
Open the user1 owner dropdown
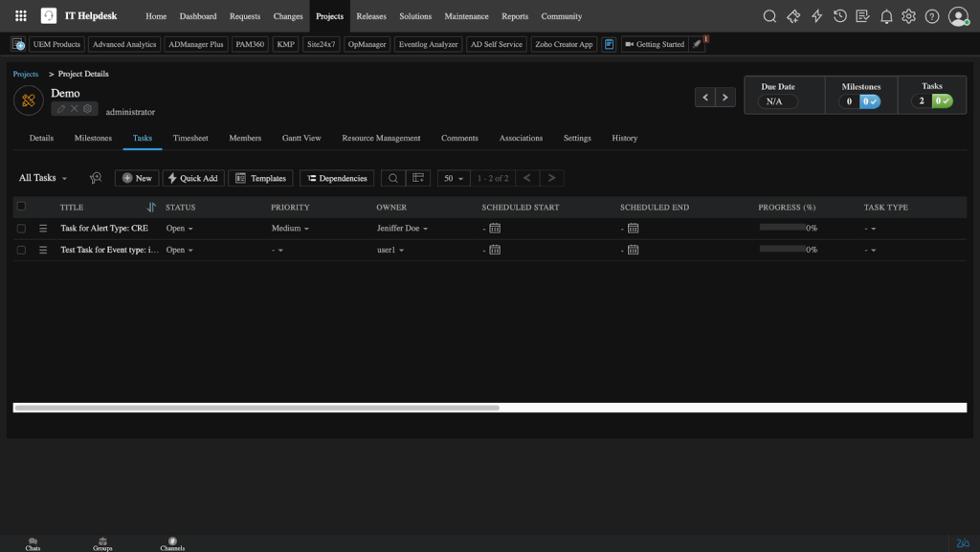(390, 250)
